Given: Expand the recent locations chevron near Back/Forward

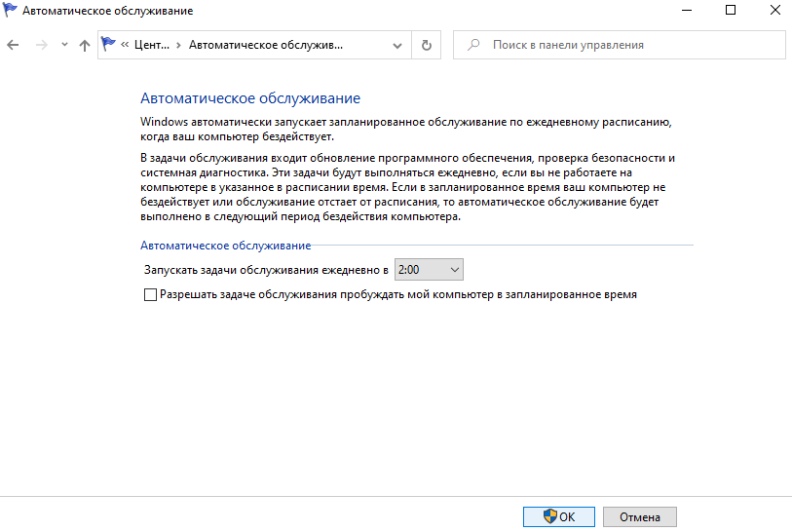Looking at the screenshot, I should point(64,45).
